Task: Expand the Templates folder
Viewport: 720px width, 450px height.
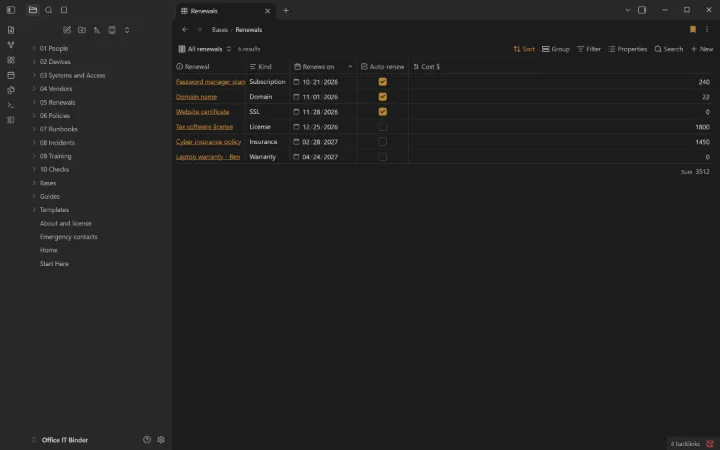Action: click(x=54, y=210)
